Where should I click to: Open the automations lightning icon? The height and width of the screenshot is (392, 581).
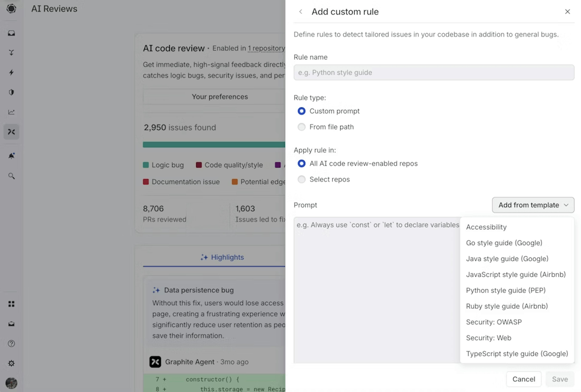[x=11, y=72]
